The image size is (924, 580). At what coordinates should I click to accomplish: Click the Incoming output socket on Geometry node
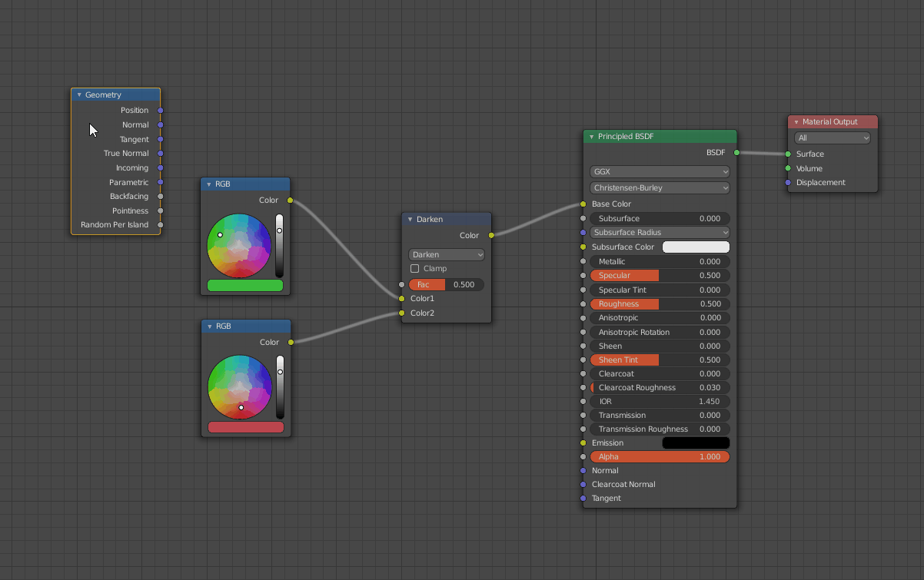[x=160, y=167]
